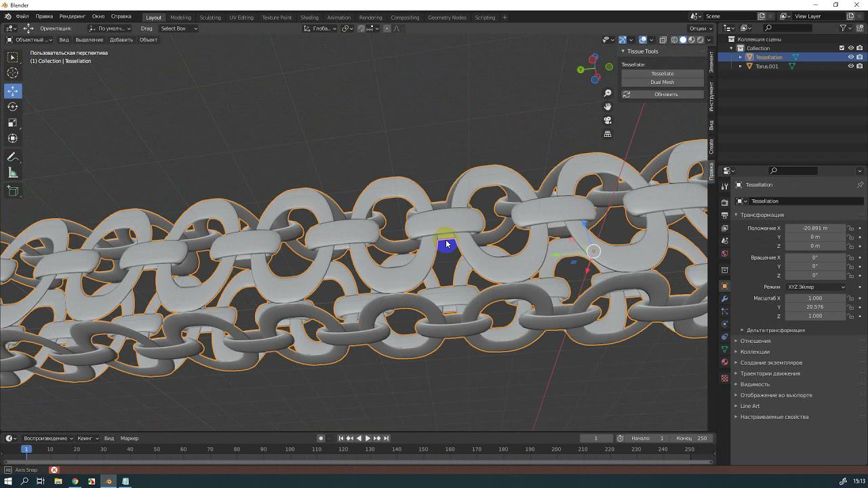
Task: Switch to the Sculpting workspace tab
Action: tap(210, 18)
